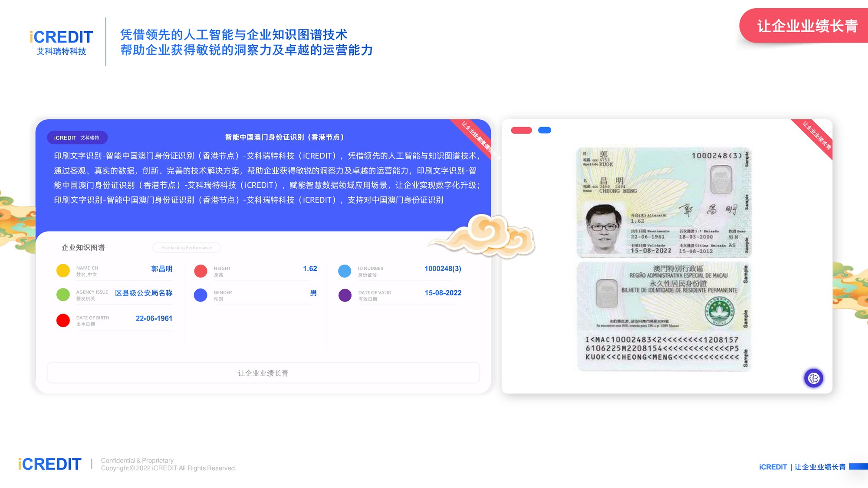Click the 企业知识图谱 heading
This screenshot has width=868, height=488.
coord(83,248)
